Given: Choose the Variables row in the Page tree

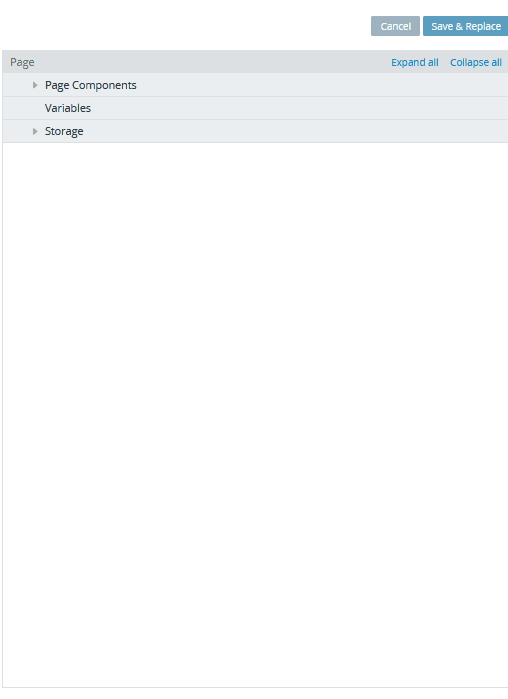Looking at the screenshot, I should (x=255, y=108).
